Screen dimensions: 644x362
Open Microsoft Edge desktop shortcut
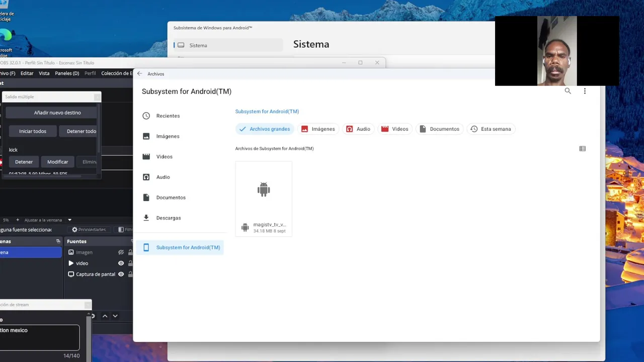pos(5,42)
